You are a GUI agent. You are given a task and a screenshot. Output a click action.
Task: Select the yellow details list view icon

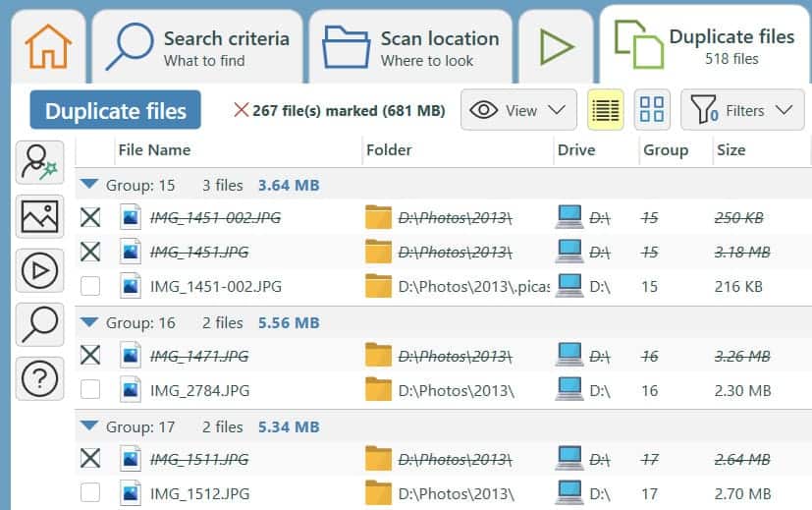(606, 110)
